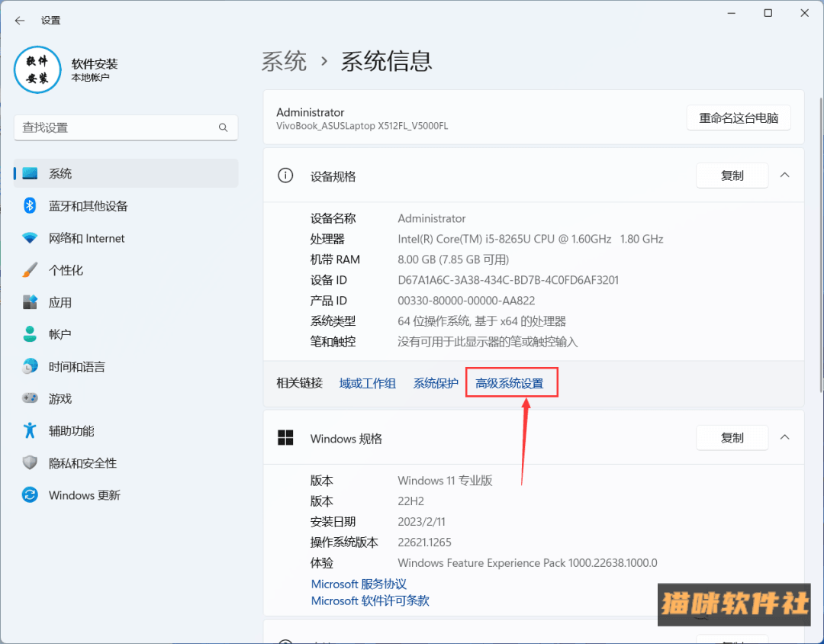The height and width of the screenshot is (644, 824).
Task: Click processor value Intel(R) Core(TM) i5-8265U
Action: click(x=530, y=239)
